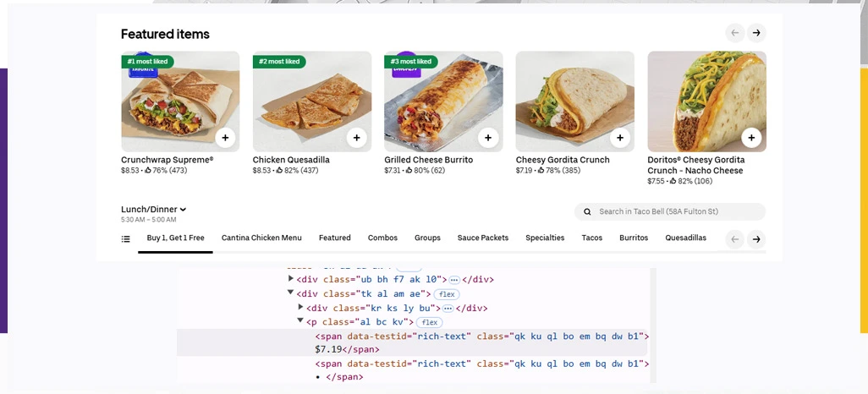
Task: Open the Grilled Cheese Burrito item image
Action: tap(443, 101)
